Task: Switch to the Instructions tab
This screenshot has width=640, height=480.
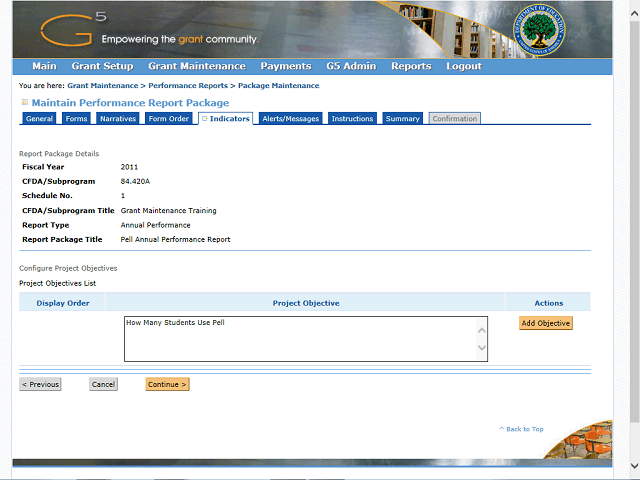Action: click(352, 118)
